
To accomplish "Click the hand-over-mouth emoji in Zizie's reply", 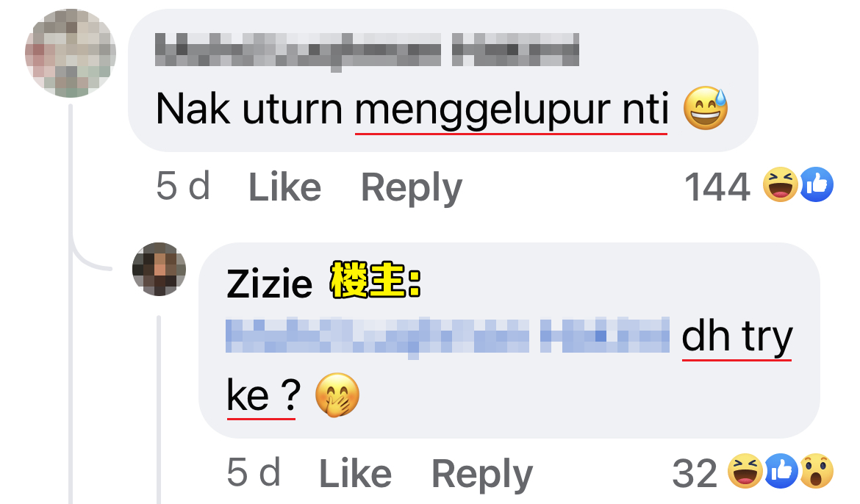I will tap(337, 395).
